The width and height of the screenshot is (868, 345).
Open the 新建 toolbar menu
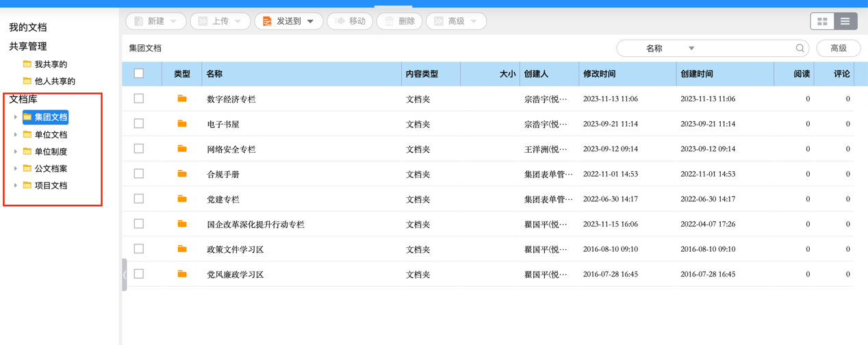point(156,21)
